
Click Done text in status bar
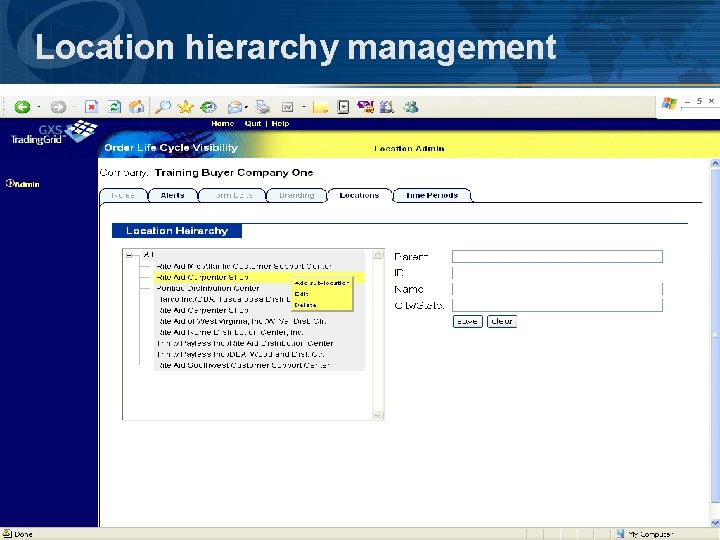point(23,534)
